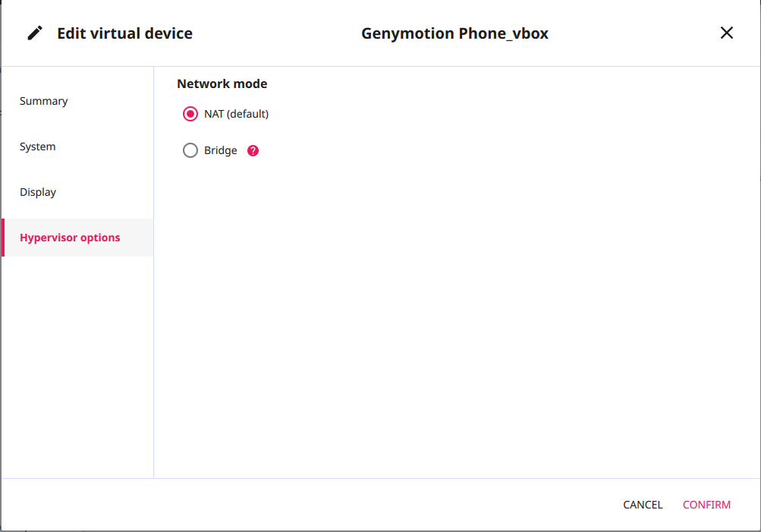Go to the Display section

(38, 192)
